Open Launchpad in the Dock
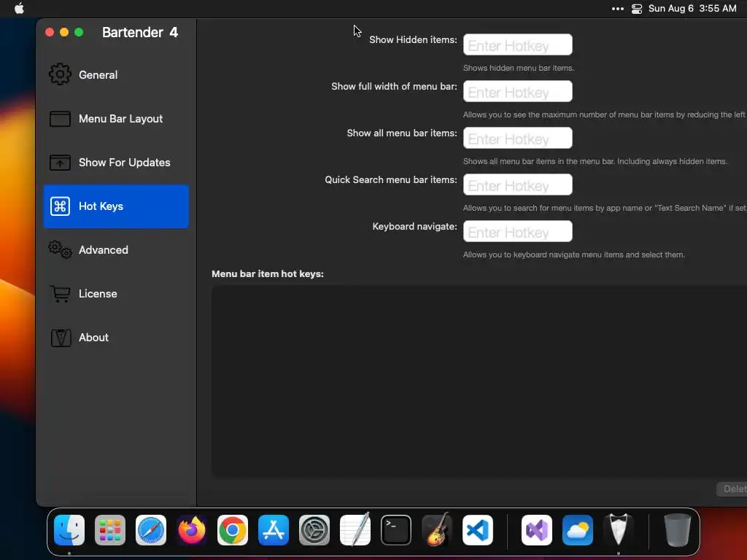This screenshot has height=560, width=747. tap(110, 530)
